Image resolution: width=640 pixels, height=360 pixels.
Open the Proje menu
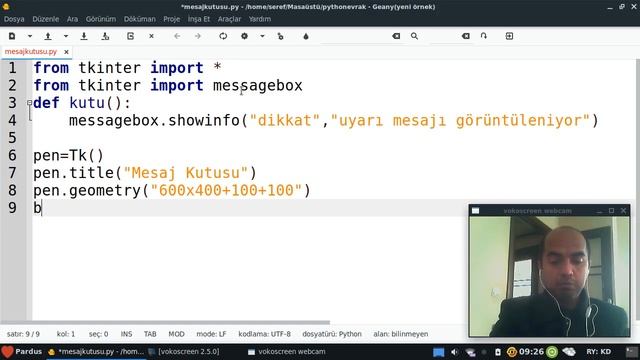point(171,19)
